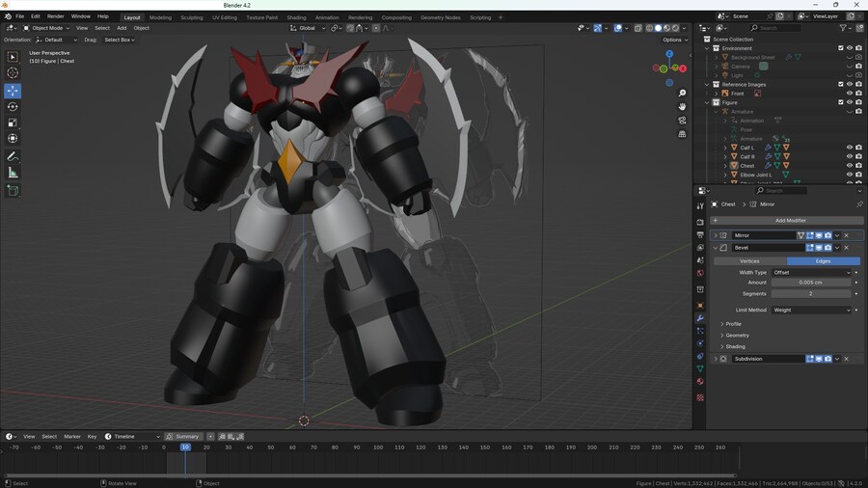This screenshot has width=868, height=488.
Task: Switch to the Modeling workspace tab
Action: pyautogui.click(x=160, y=17)
